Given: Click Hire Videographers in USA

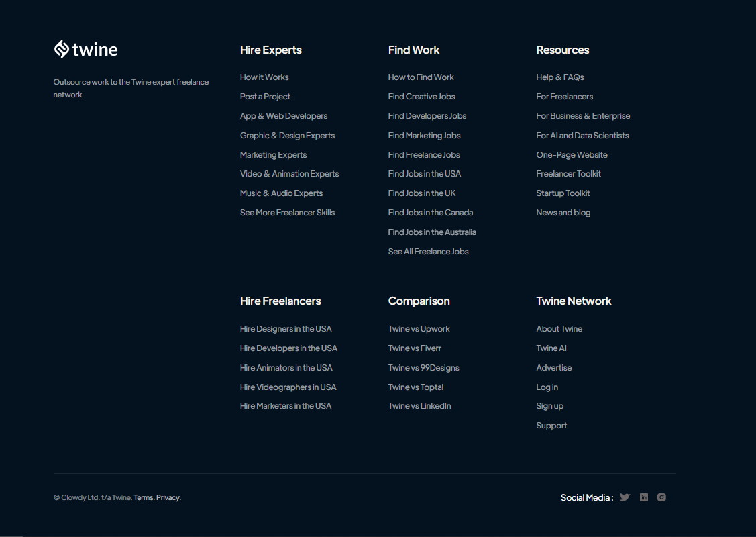Looking at the screenshot, I should tap(288, 387).
